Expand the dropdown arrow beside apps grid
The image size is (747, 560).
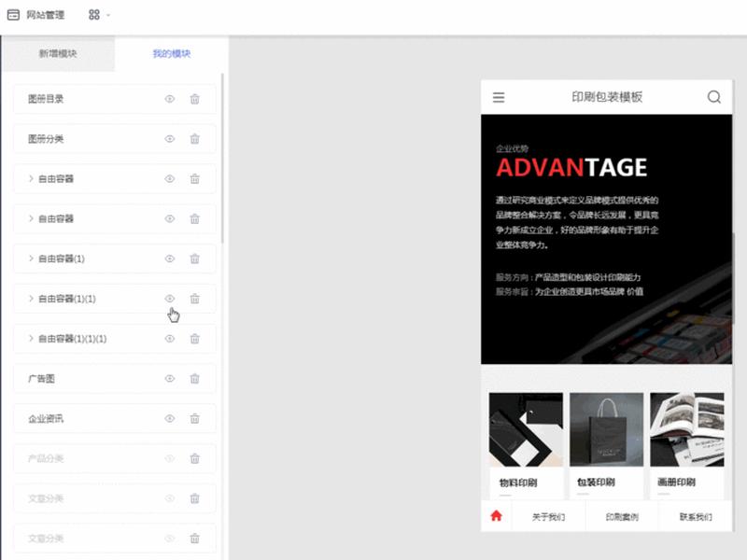click(x=108, y=15)
